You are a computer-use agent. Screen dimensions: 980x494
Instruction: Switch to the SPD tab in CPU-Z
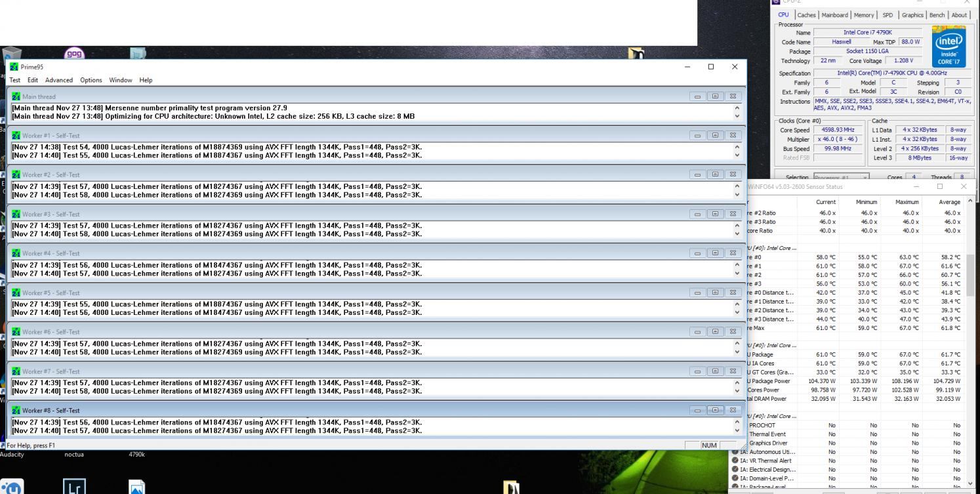(888, 14)
